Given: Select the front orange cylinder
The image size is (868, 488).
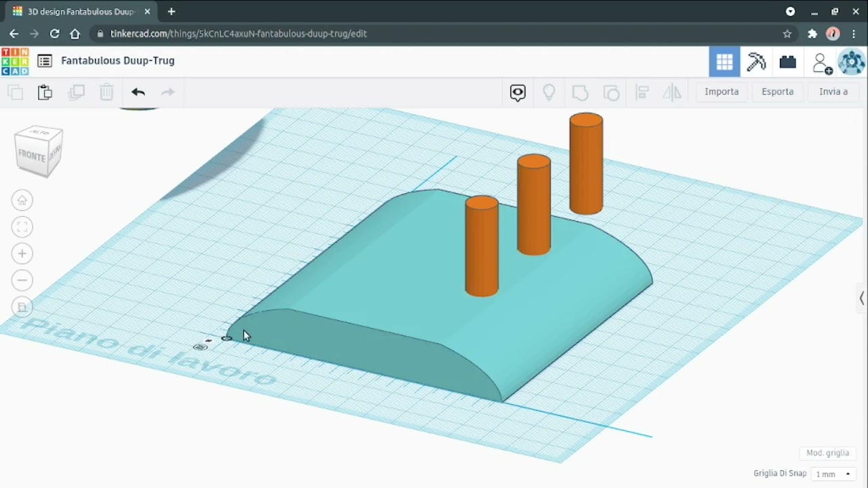Looking at the screenshot, I should [x=482, y=246].
